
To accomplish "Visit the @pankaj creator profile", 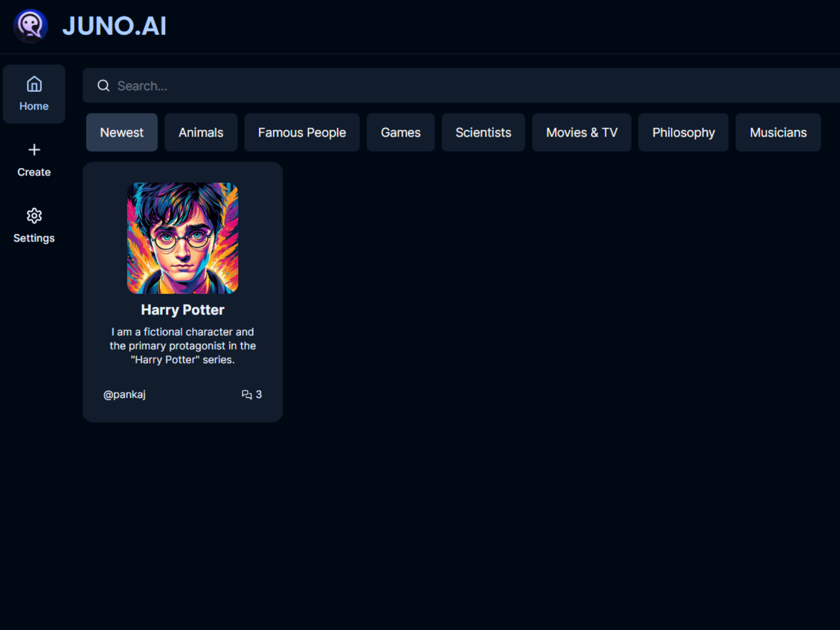I will (x=124, y=394).
